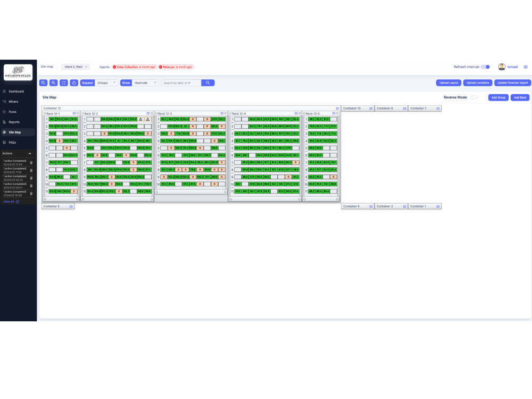Click the Ismael user avatar
Viewport: 532px width, 399px height.
(x=502, y=67)
